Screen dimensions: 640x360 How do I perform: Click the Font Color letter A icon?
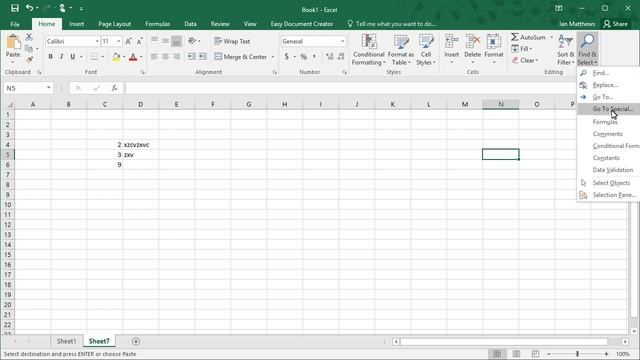133,57
